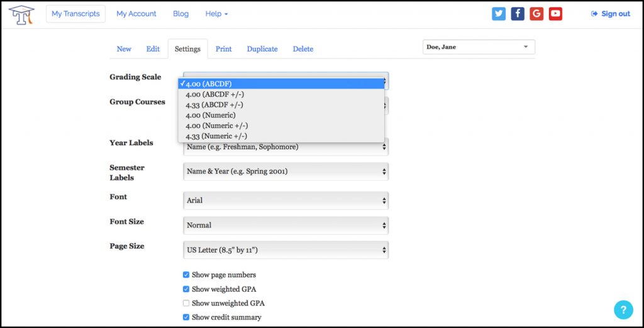Viewport: 644px width, 328px height.
Task: Open the Print tab
Action: [x=223, y=49]
